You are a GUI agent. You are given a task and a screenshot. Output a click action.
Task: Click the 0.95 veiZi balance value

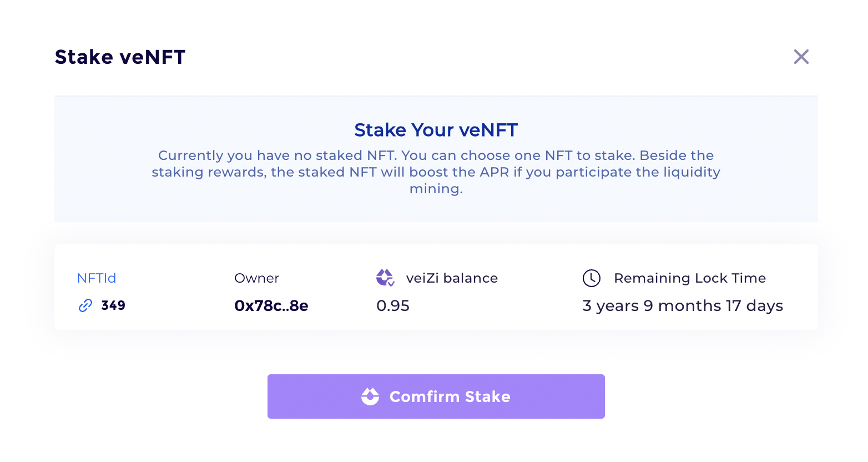(x=393, y=306)
